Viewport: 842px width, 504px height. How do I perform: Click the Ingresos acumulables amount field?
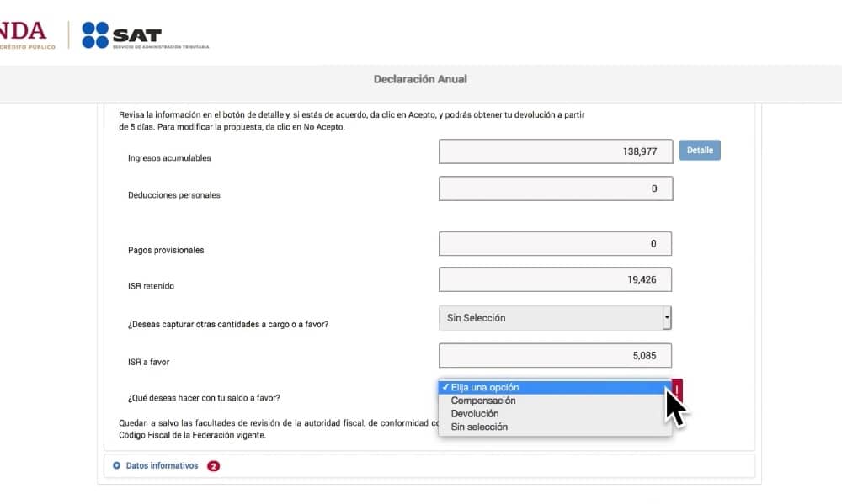[x=556, y=151]
